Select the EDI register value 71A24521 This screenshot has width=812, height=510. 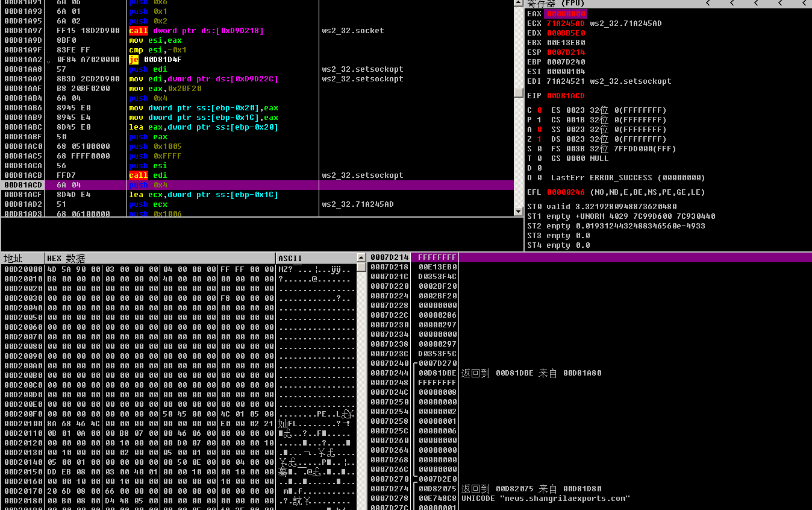(x=566, y=81)
